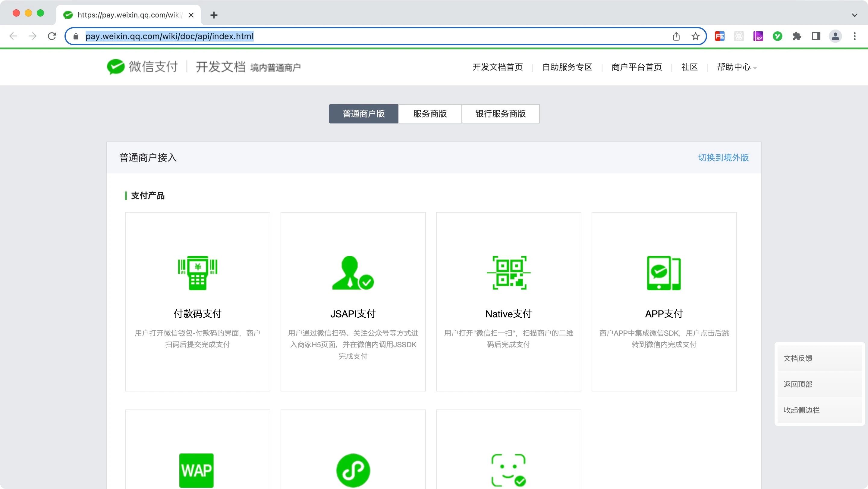Switch to the 银行服务商版 tab

tap(500, 114)
